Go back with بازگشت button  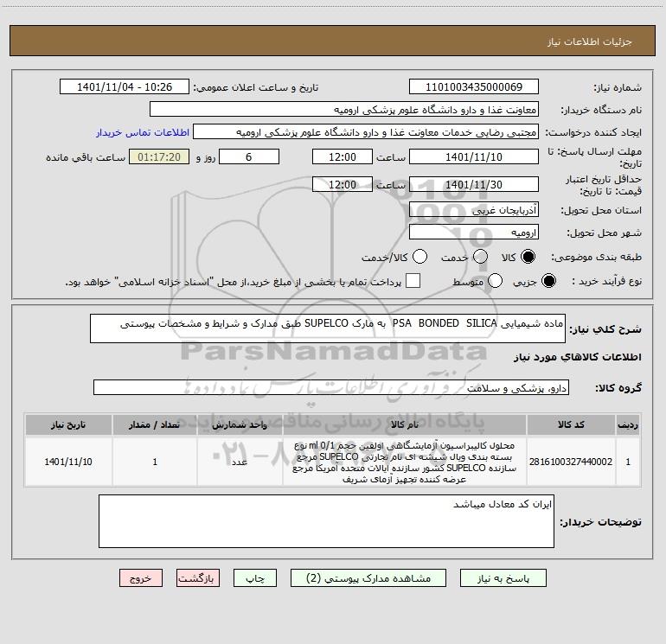click(198, 578)
